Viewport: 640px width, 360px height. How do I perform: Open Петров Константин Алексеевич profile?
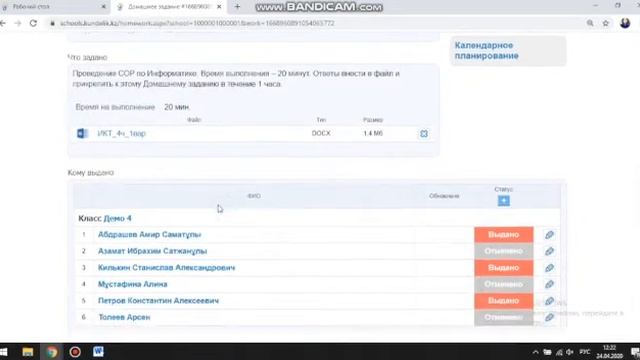(x=158, y=301)
